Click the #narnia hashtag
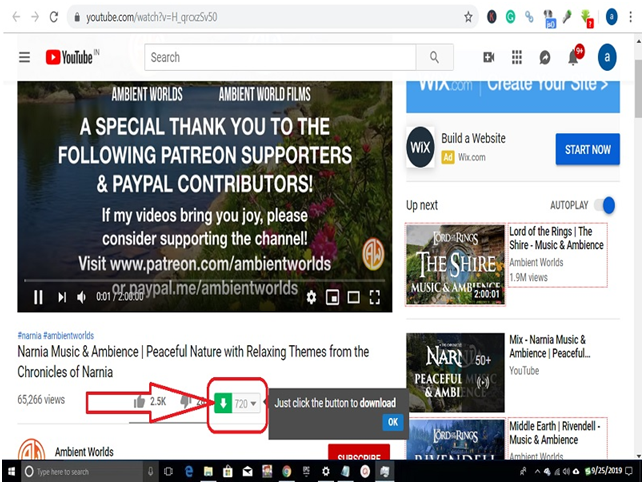644x484 pixels. click(29, 335)
